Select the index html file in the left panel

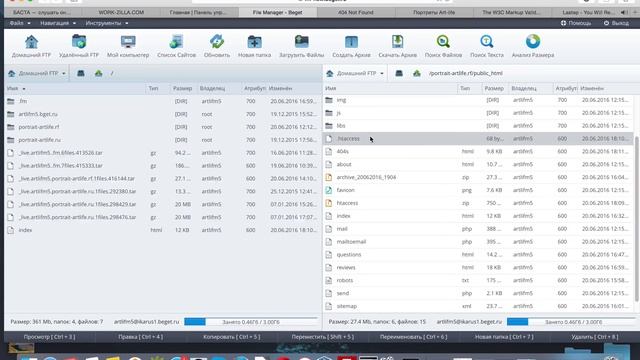pyautogui.click(x=163, y=230)
